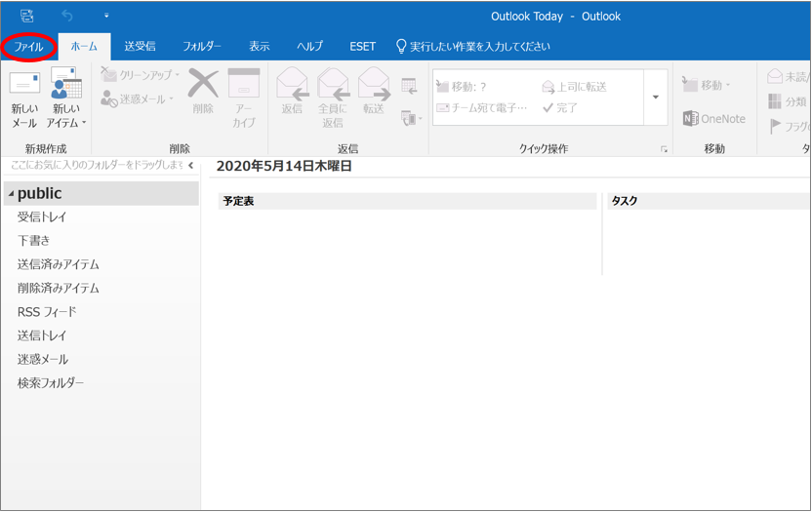
Task: Open the RSS フィード folder
Action: (47, 312)
